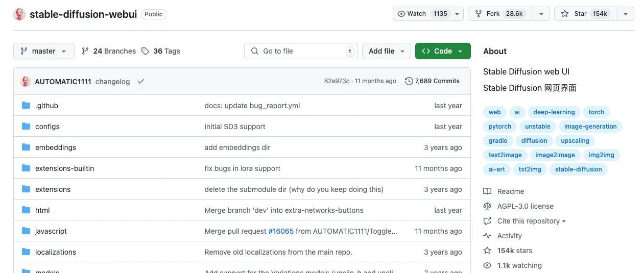This screenshot has height=273, width=644.
Task: Open the extensions folder icon
Action: click(x=26, y=189)
